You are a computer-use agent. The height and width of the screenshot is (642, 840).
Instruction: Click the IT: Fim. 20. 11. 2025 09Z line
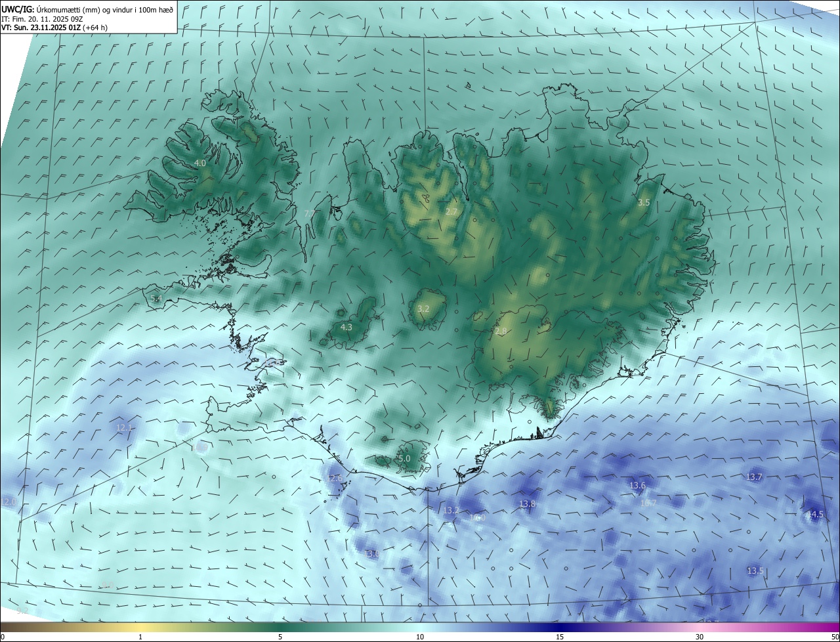click(42, 18)
